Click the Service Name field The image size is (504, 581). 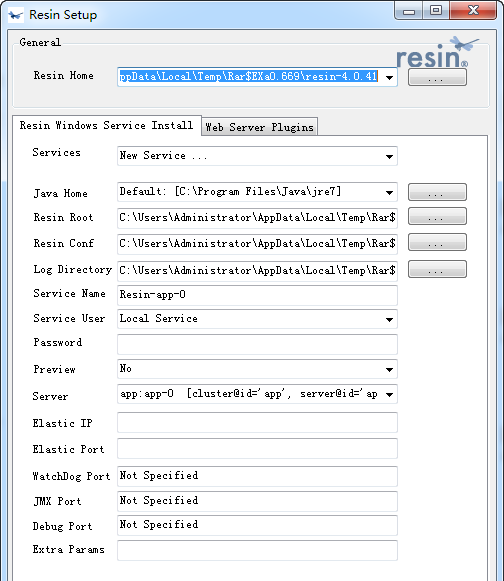(x=257, y=295)
